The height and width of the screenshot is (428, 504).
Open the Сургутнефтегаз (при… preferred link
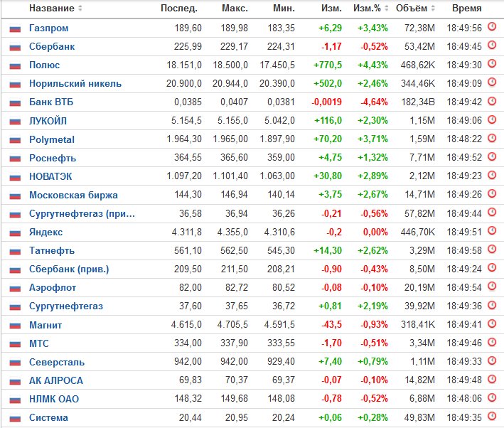coord(82,213)
